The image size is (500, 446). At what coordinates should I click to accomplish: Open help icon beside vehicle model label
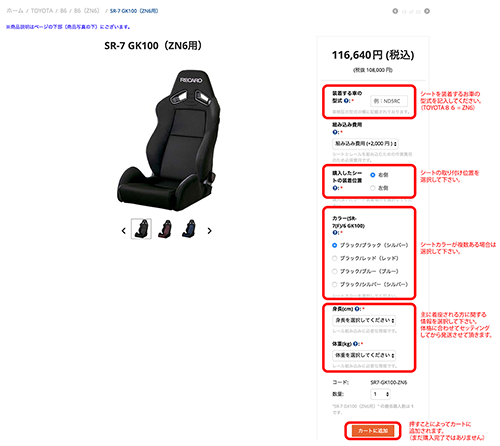pyautogui.click(x=346, y=101)
